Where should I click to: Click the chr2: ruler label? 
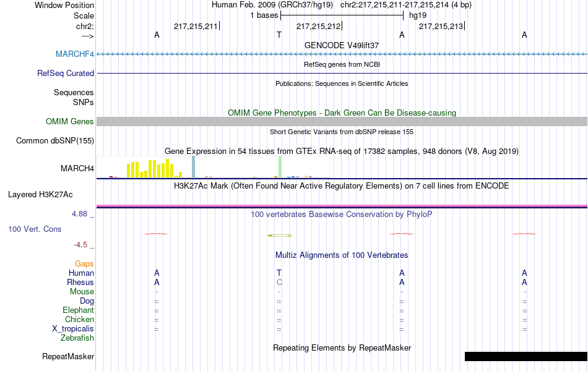click(85, 26)
